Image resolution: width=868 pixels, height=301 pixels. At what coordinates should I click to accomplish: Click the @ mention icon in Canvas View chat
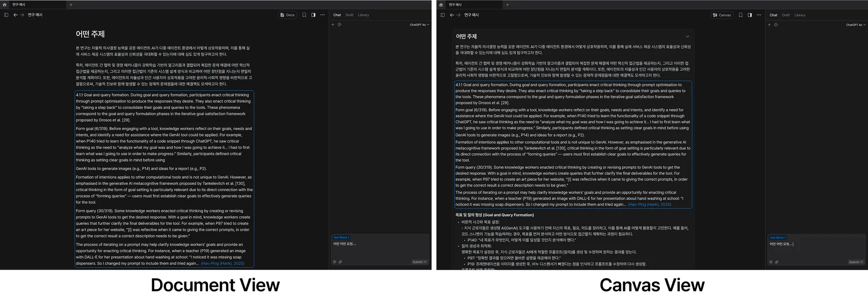(771, 262)
